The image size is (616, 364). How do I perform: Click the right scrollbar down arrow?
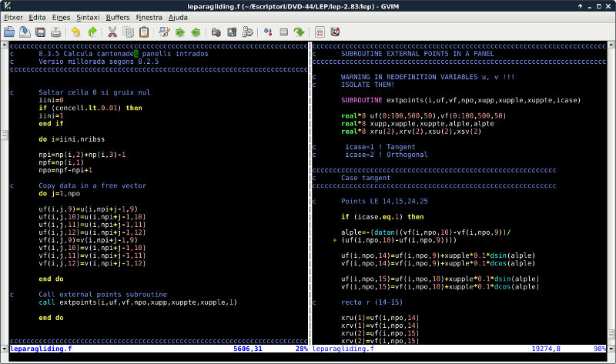(x=611, y=349)
